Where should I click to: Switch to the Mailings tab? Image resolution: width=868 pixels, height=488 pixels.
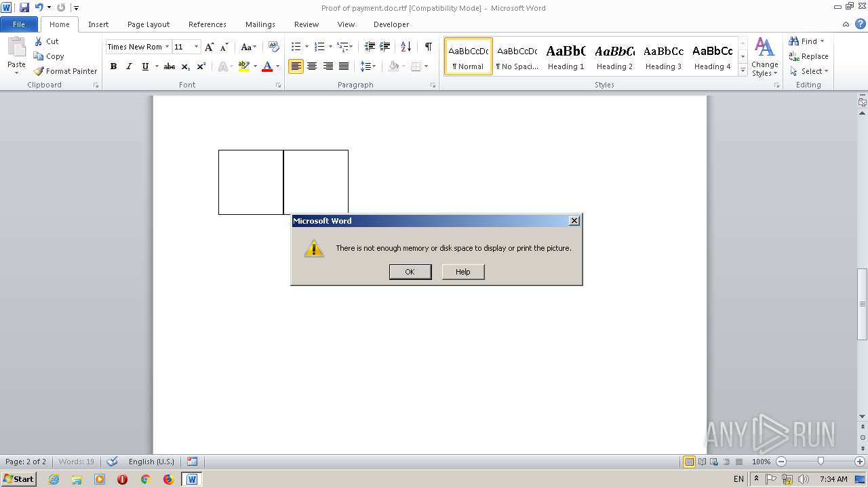260,24
